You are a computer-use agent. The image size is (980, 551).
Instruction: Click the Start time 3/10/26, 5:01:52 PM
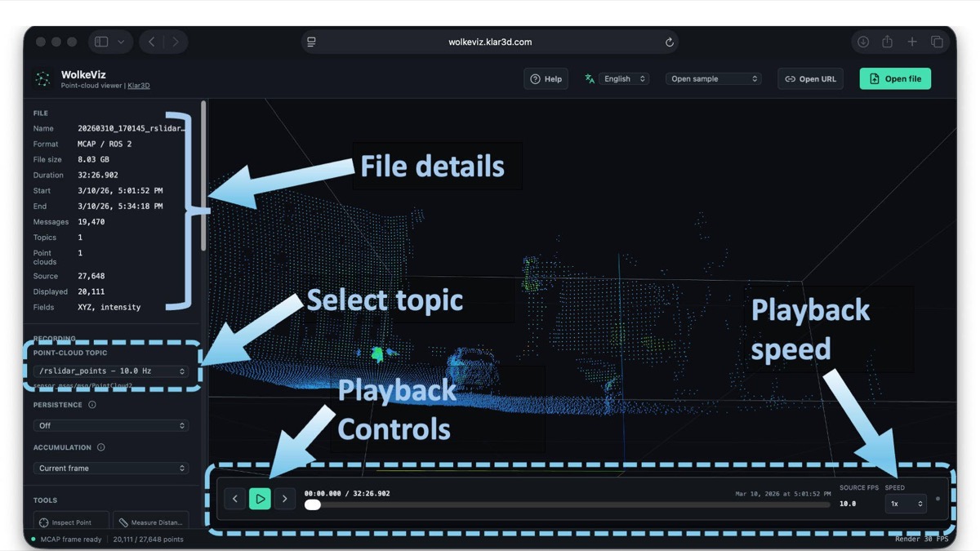tap(120, 190)
